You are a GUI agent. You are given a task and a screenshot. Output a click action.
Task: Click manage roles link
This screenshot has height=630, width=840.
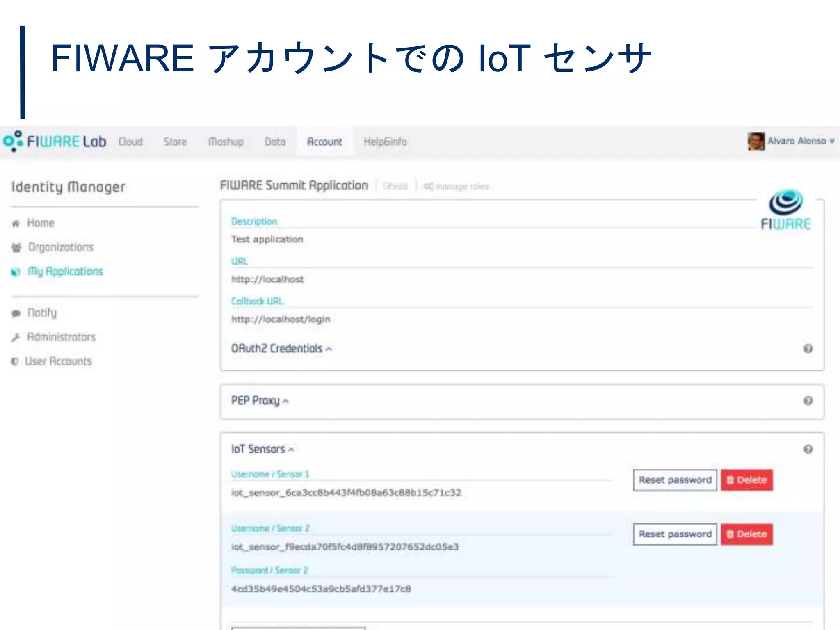click(x=457, y=187)
